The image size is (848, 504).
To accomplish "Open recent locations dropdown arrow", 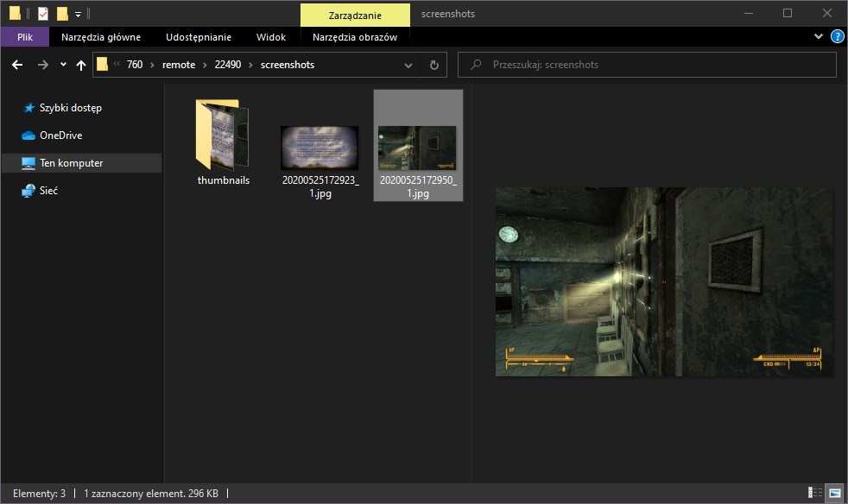I will tap(63, 65).
